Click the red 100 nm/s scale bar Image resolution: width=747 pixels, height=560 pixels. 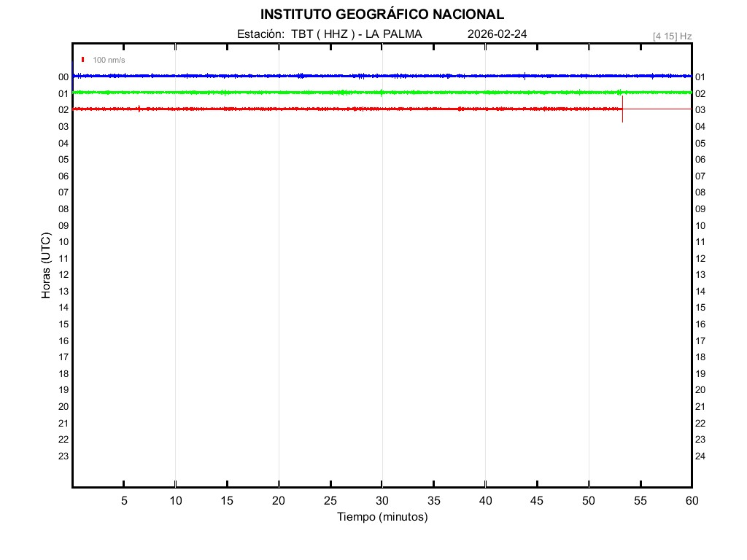pos(83,60)
